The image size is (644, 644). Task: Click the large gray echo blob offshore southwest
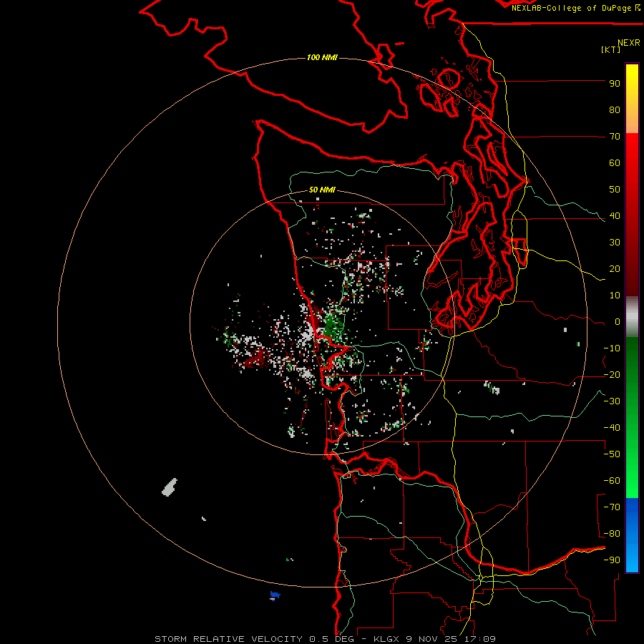coord(170,487)
